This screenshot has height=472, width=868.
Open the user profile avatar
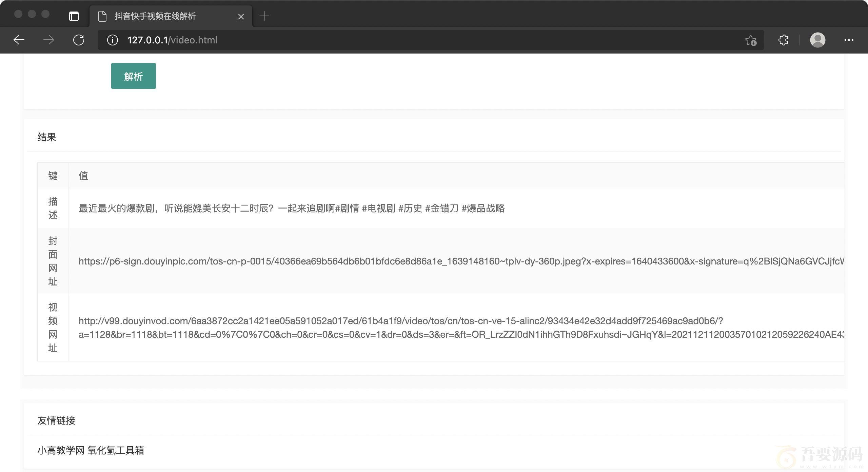[818, 40]
